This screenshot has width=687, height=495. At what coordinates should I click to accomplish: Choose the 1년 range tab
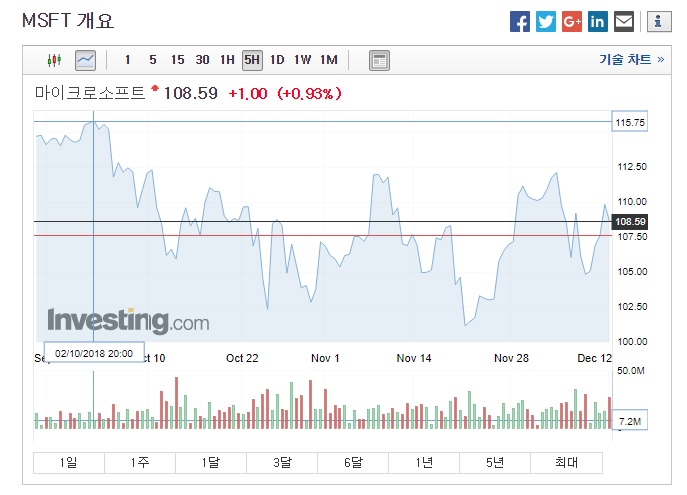[x=424, y=463]
